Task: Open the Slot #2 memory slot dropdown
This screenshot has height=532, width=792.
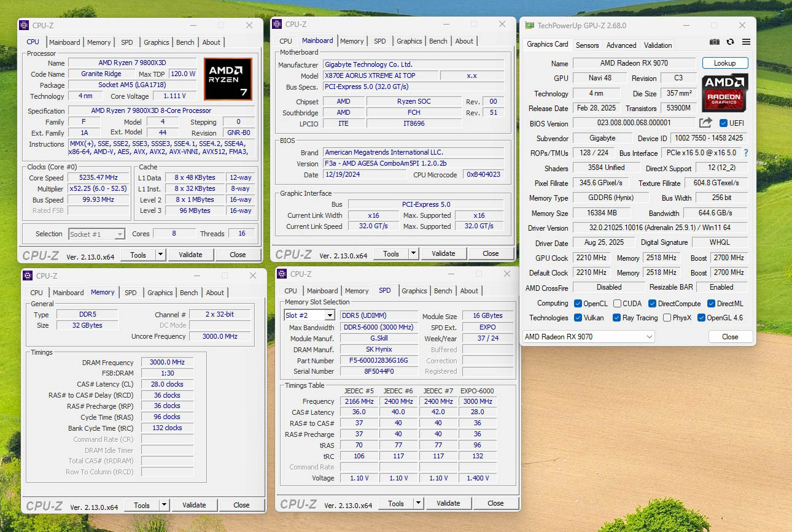Action: coord(309,315)
